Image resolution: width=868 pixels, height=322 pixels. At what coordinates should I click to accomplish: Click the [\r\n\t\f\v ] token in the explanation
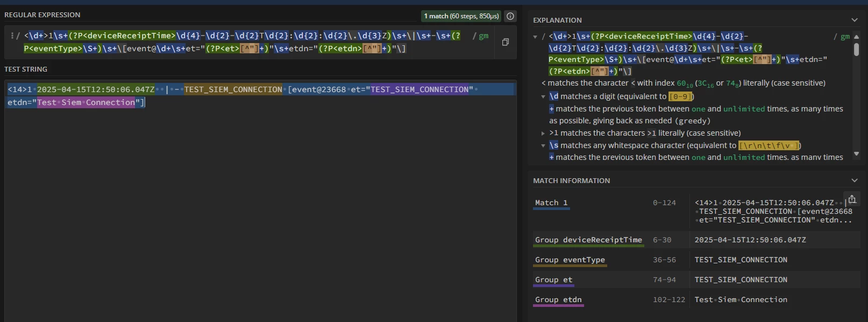pyautogui.click(x=770, y=145)
